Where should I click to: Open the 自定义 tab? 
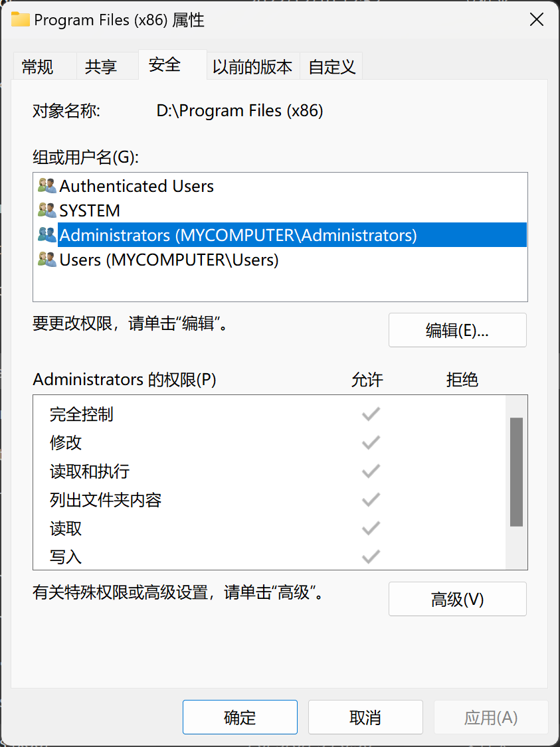coord(331,65)
